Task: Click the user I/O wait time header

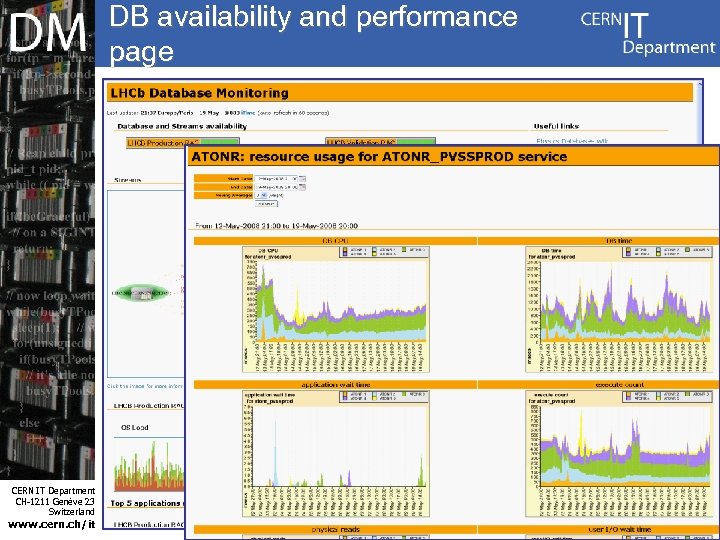Action: 599,529
